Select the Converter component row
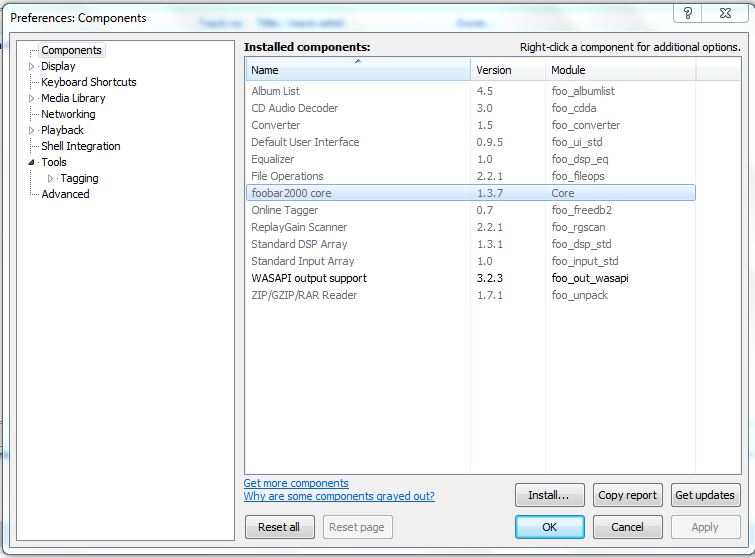755x558 pixels. [470, 125]
